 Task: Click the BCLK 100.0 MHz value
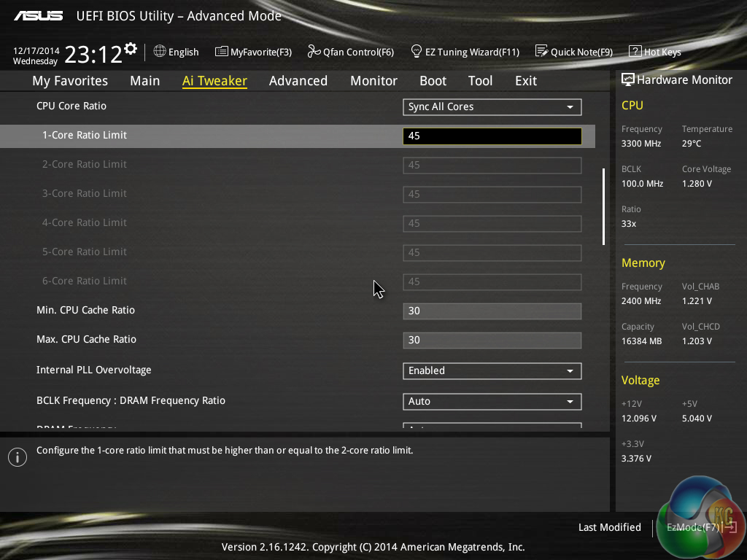[642, 183]
